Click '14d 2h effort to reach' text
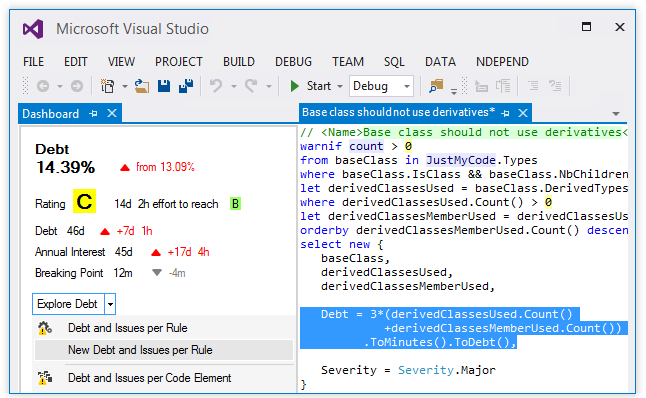646x398 pixels. click(166, 204)
